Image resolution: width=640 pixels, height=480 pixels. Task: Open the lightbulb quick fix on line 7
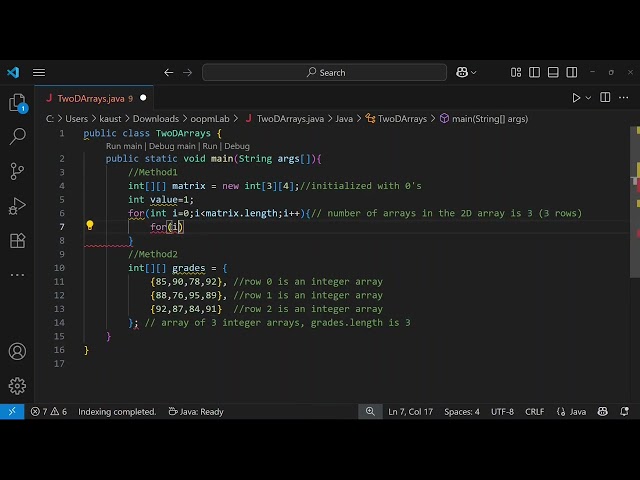click(90, 225)
